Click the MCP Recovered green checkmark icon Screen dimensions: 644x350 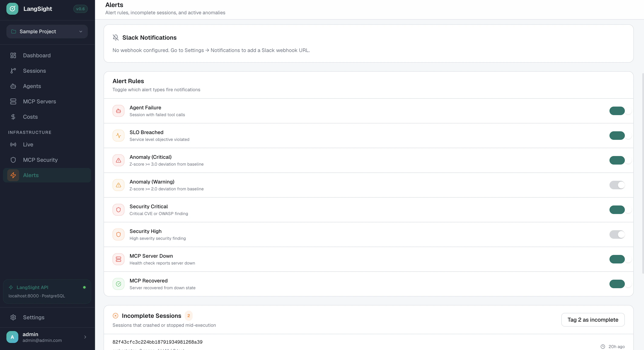point(118,284)
